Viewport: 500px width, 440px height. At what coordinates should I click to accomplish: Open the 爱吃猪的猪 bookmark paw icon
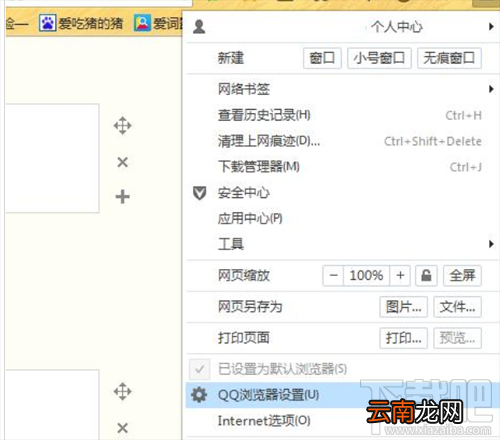click(47, 23)
